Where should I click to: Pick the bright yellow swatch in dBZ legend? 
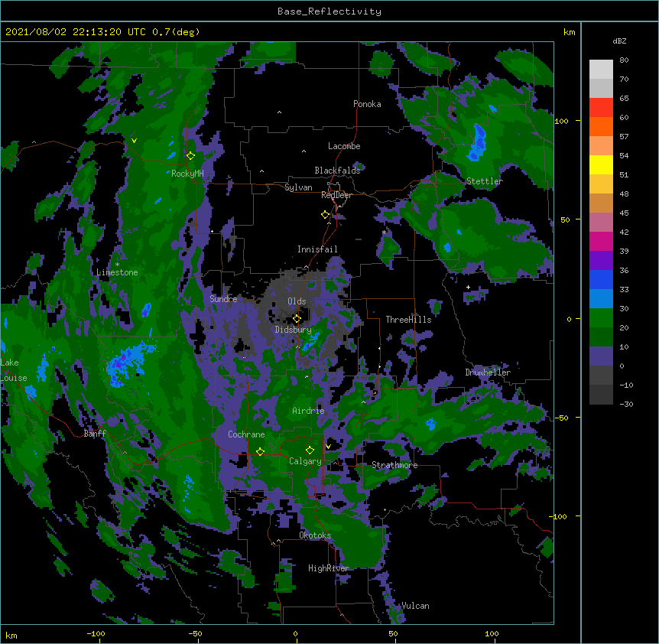(x=601, y=164)
